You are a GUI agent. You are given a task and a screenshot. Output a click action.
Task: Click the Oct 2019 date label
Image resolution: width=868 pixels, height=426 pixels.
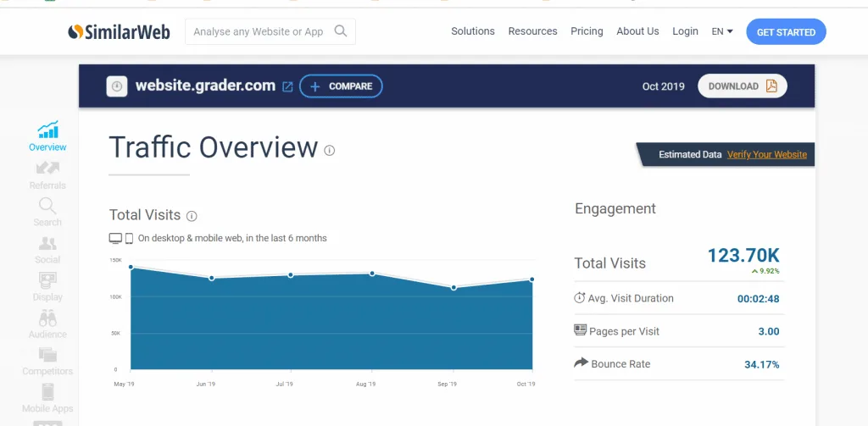pyautogui.click(x=663, y=86)
